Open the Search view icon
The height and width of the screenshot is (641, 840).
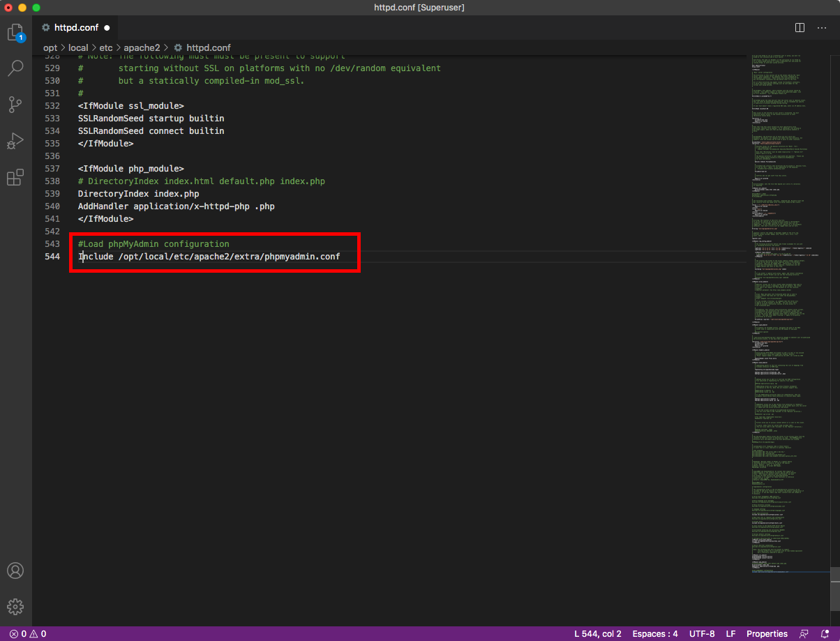(15, 68)
